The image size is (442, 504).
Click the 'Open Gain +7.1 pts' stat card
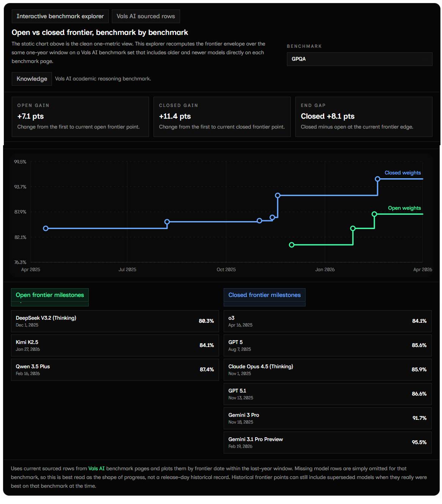pos(80,116)
